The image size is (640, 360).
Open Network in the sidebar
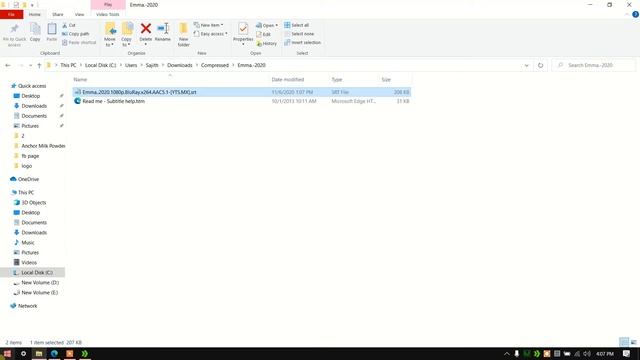(27, 306)
